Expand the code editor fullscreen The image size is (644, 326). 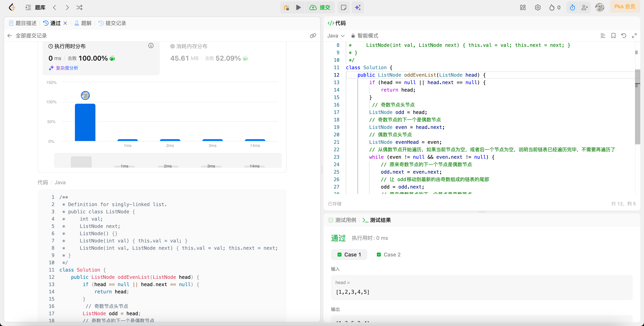pyautogui.click(x=634, y=36)
